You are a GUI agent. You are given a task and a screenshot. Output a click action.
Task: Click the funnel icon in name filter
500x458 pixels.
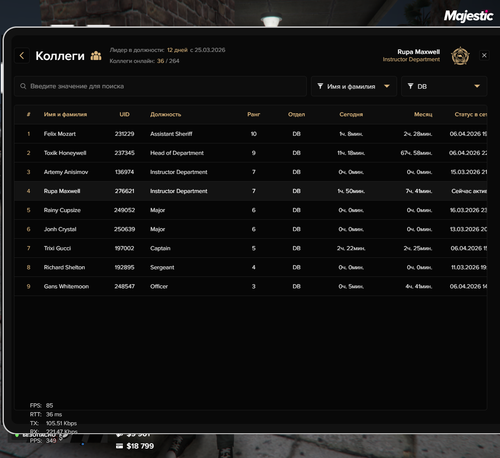[320, 86]
